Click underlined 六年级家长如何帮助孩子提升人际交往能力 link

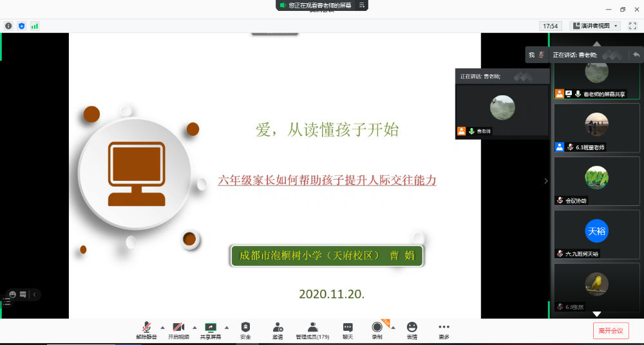327,180
